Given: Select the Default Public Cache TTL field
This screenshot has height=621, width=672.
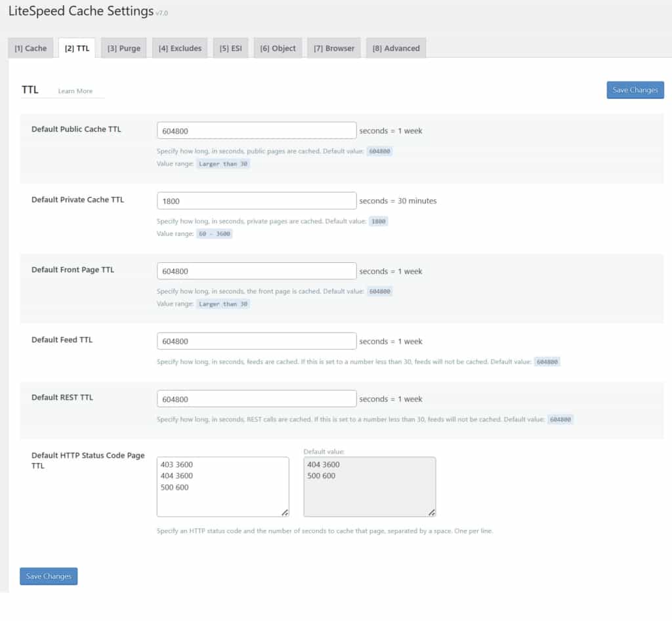Looking at the screenshot, I should [256, 130].
